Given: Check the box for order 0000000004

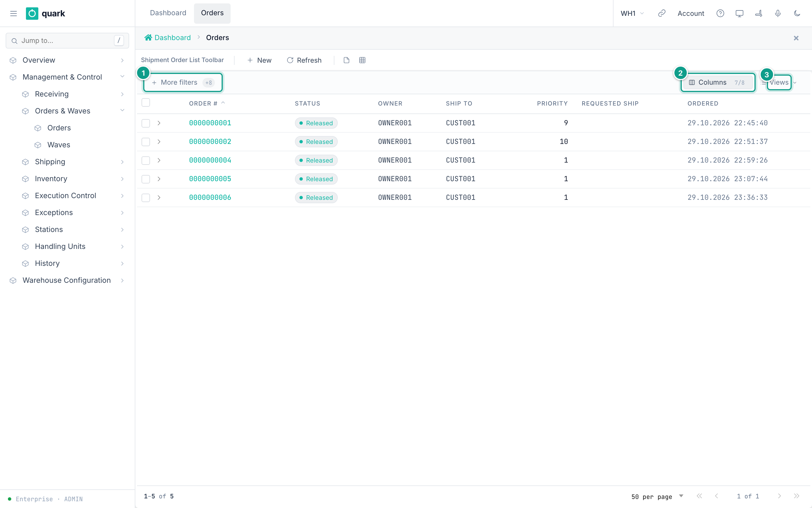Looking at the screenshot, I should coord(145,161).
